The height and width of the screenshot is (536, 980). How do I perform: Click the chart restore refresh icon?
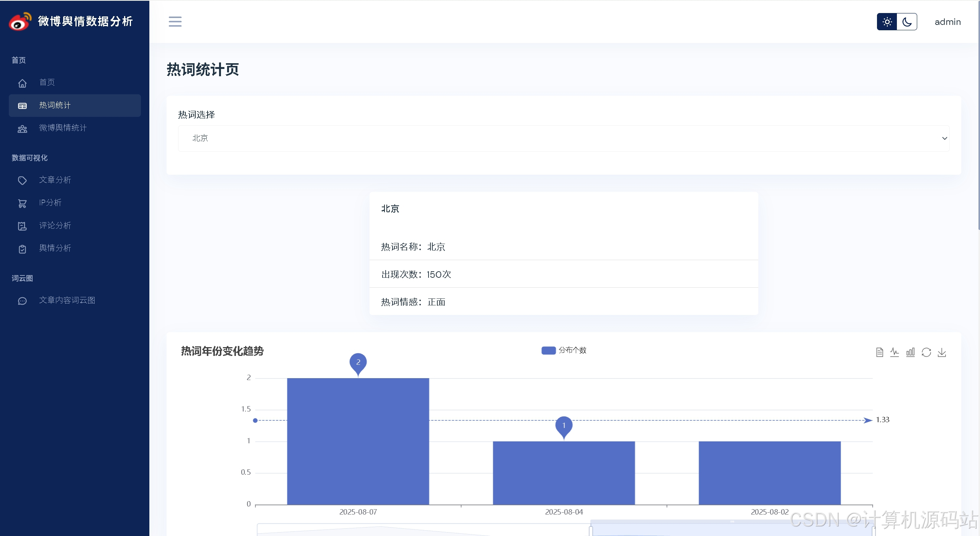926,352
